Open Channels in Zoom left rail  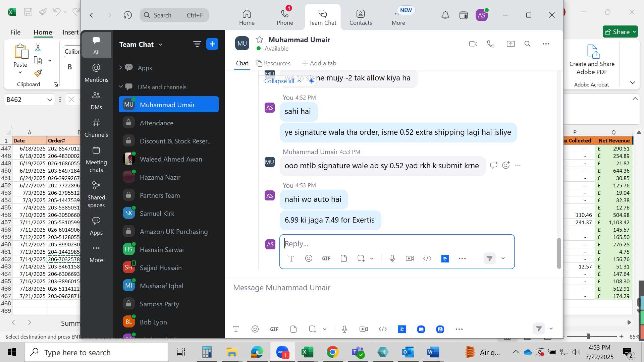(x=96, y=128)
